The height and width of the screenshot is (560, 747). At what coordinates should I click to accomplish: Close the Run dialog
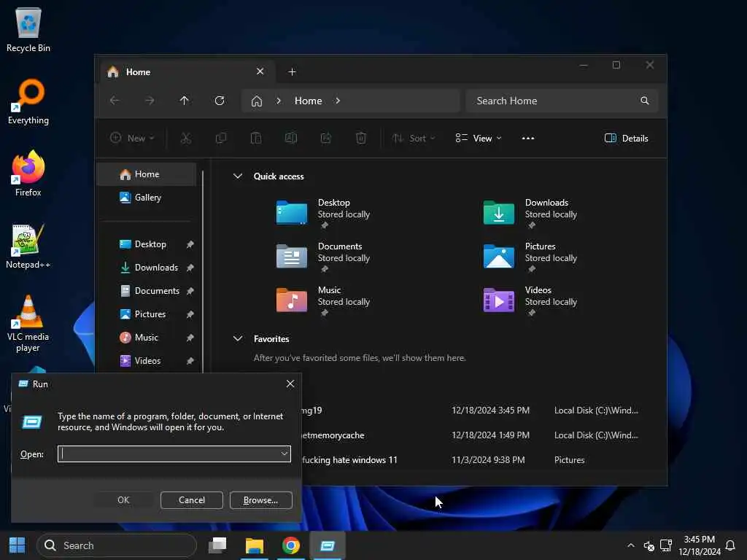[x=290, y=384]
